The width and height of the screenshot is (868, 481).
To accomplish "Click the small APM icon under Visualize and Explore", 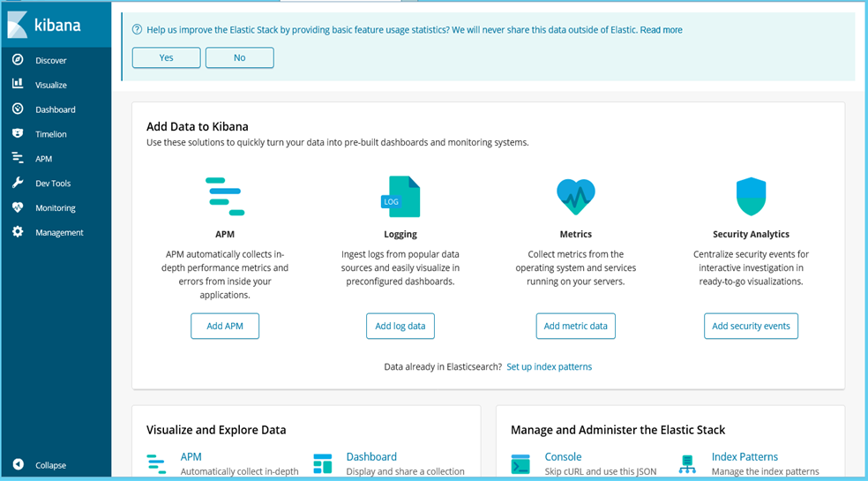I will (156, 464).
